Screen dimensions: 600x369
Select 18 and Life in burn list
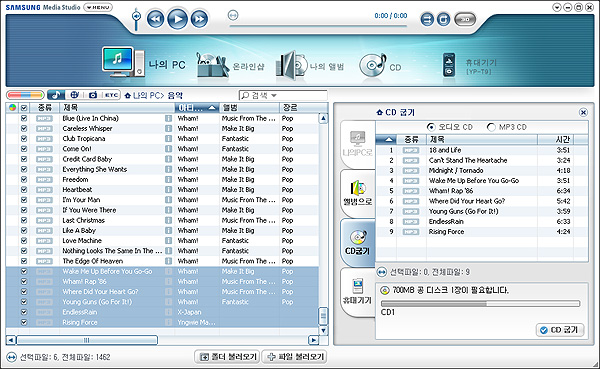pos(445,150)
